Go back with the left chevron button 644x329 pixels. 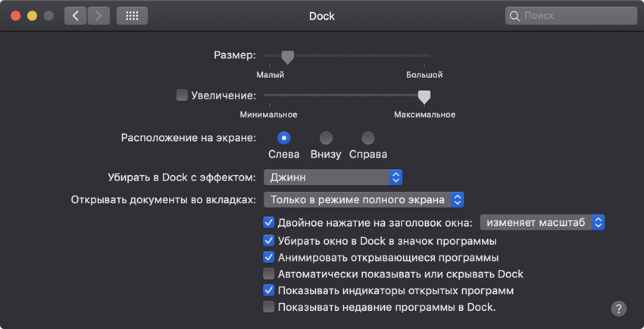point(76,16)
